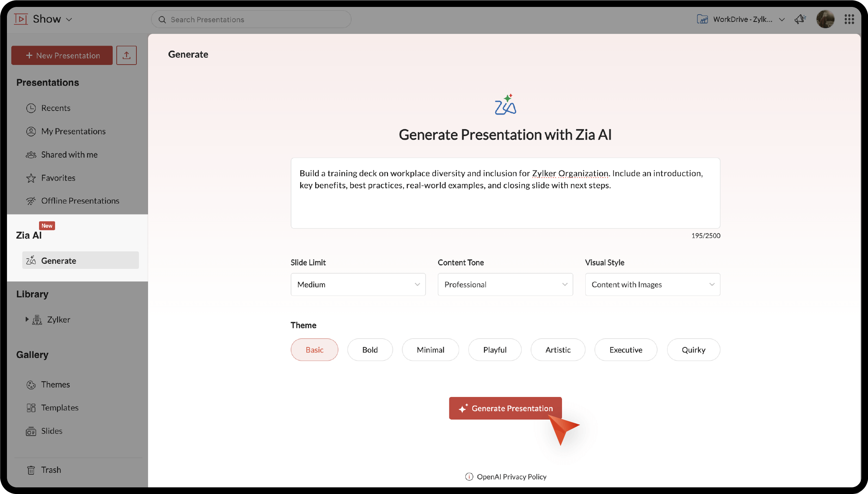Select the Playful theme option

(x=495, y=350)
